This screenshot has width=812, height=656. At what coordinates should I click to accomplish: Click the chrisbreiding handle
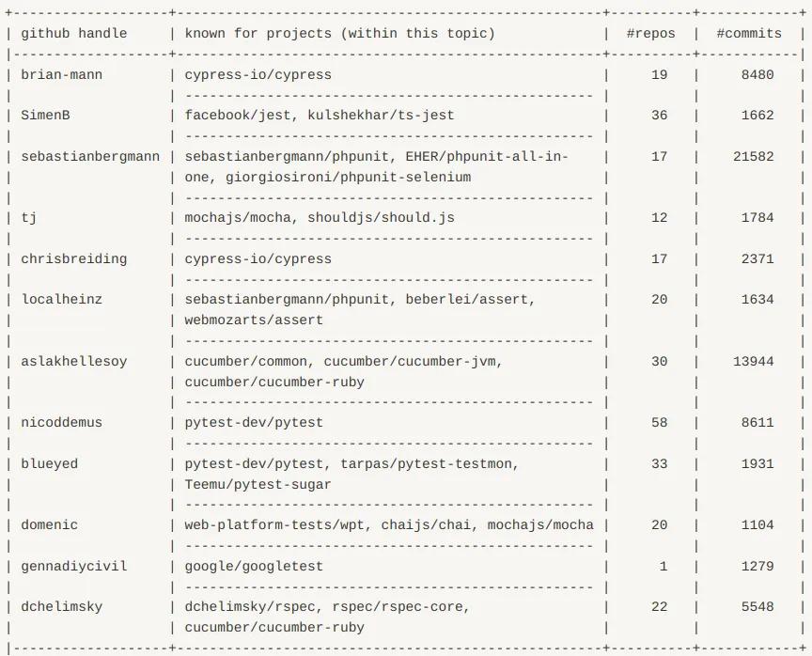coord(73,258)
